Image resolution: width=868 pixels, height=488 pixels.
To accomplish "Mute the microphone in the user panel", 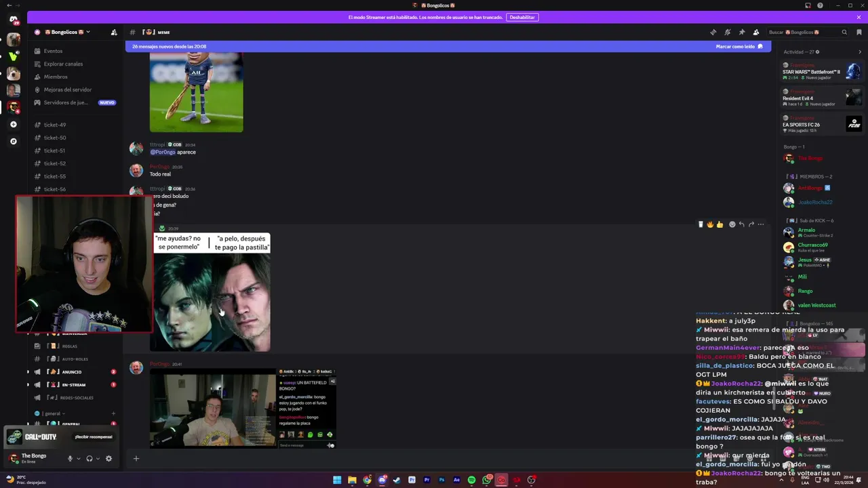I will [x=70, y=459].
